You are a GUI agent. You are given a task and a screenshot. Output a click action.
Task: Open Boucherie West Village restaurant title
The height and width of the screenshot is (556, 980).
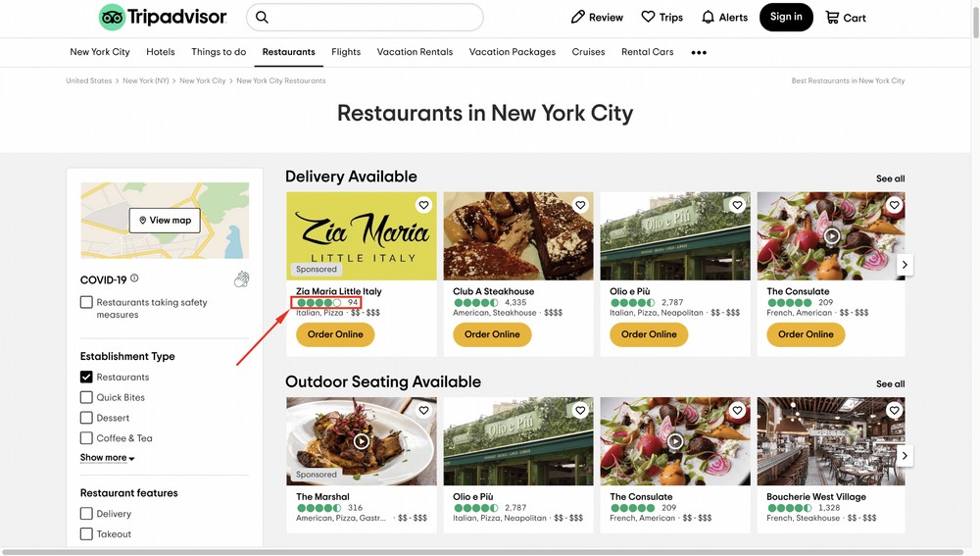pyautogui.click(x=816, y=496)
